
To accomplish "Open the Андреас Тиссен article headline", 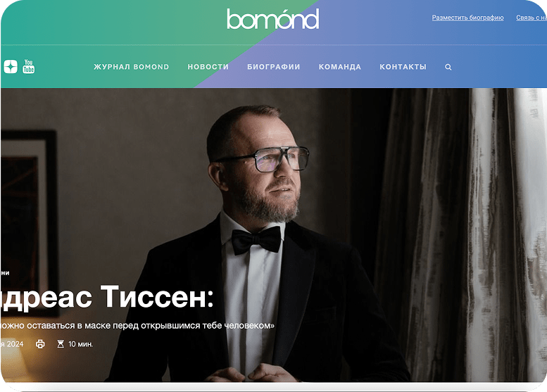I will (107, 297).
